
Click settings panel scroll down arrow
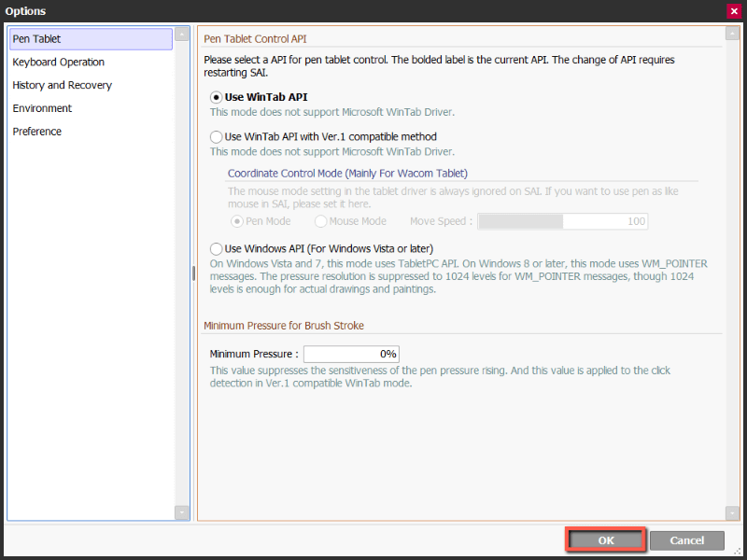(x=732, y=512)
